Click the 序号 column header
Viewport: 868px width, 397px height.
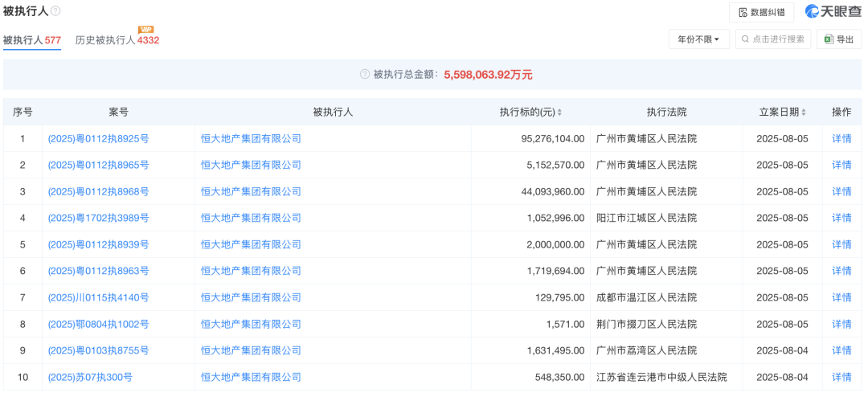coord(23,113)
